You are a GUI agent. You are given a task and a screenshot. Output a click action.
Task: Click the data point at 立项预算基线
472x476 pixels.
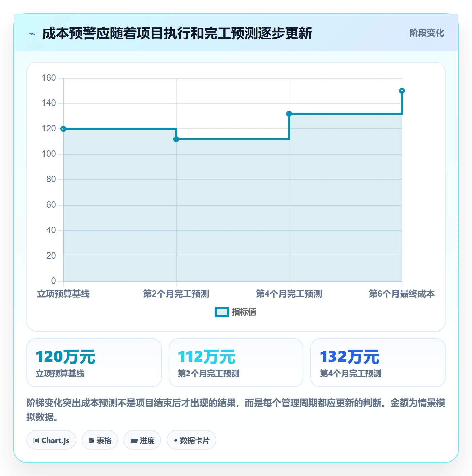click(x=63, y=129)
